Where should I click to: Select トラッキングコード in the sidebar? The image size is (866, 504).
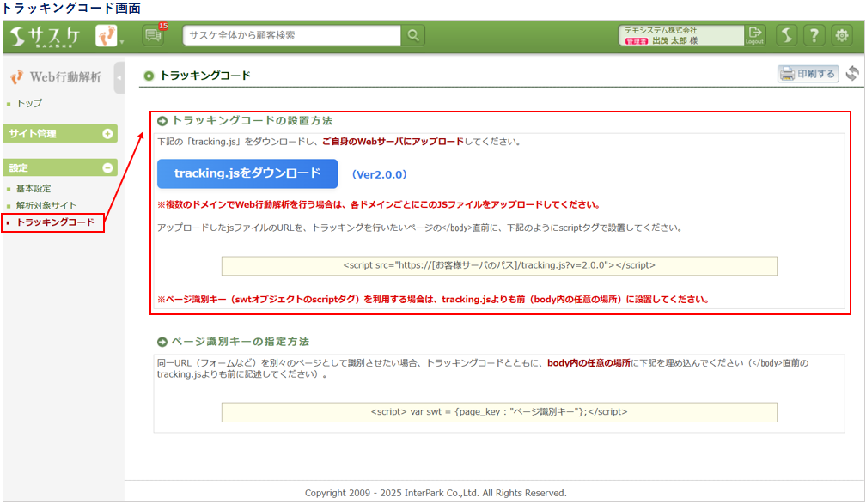click(55, 222)
